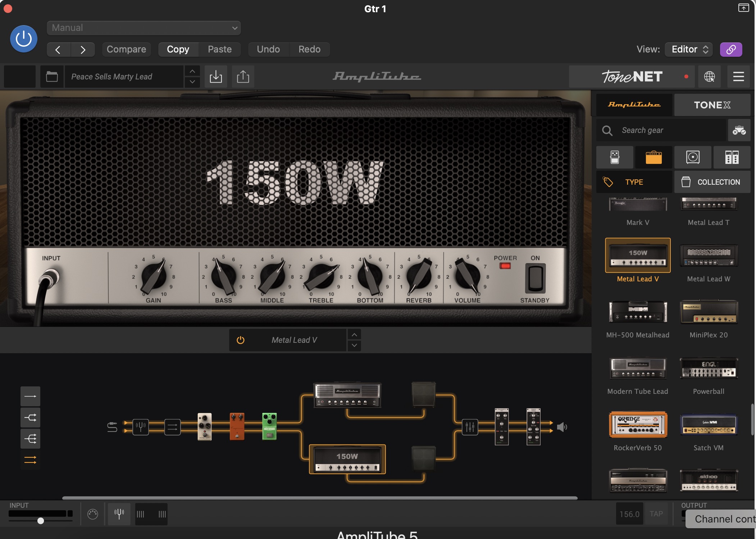The width and height of the screenshot is (756, 539).
Task: Select the Mark V amp
Action: pos(638,212)
